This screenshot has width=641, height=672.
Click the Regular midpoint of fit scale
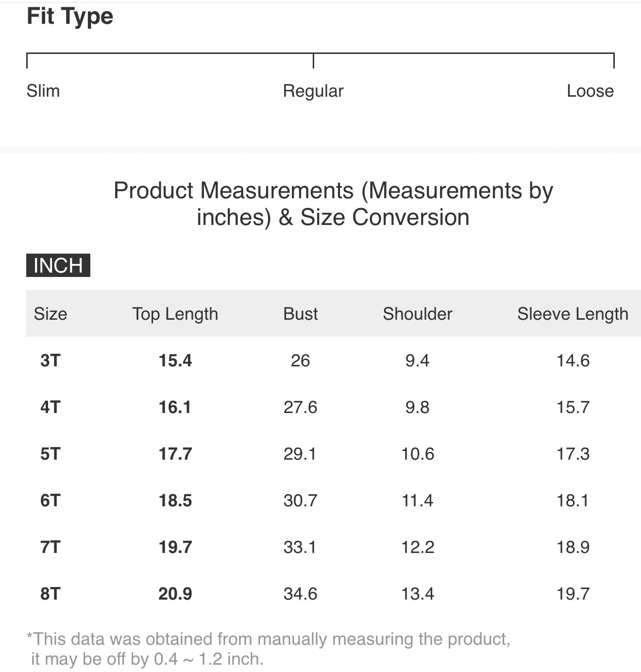click(x=313, y=91)
